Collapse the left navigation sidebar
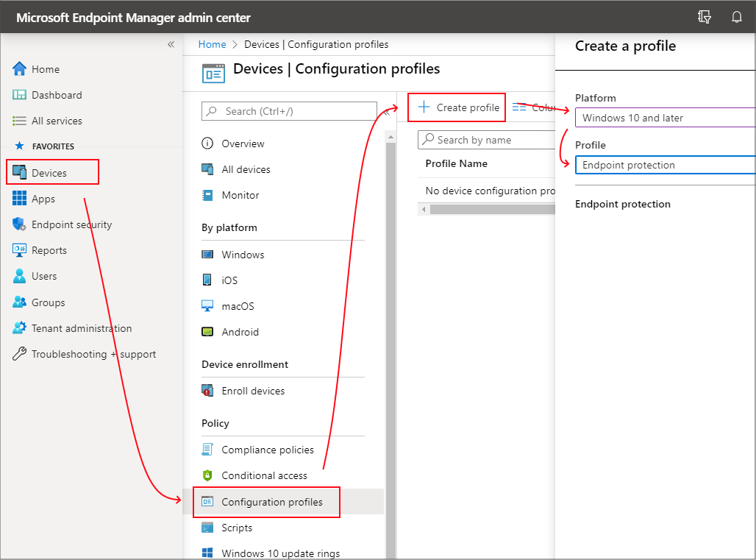Image resolution: width=756 pixels, height=560 pixels. click(171, 44)
